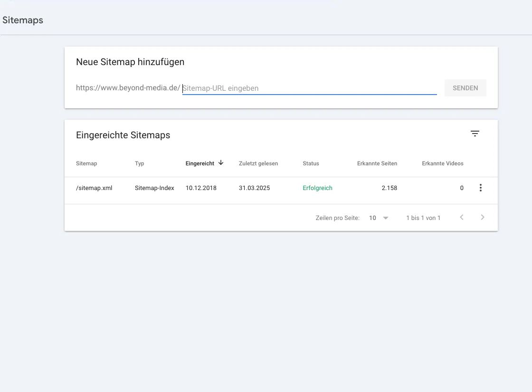Open the three-dot menu for /sitemap.xml
Image resolution: width=532 pixels, height=392 pixels.
tap(480, 188)
